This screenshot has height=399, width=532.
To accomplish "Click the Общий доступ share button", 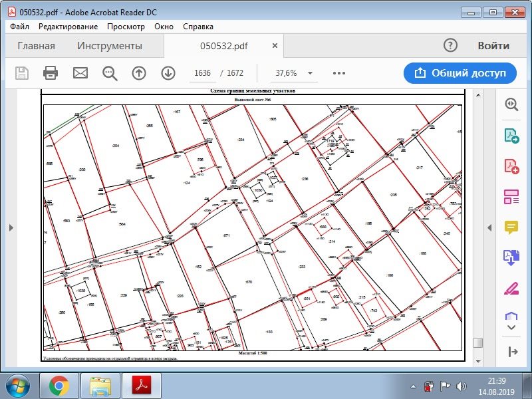I will (x=460, y=73).
